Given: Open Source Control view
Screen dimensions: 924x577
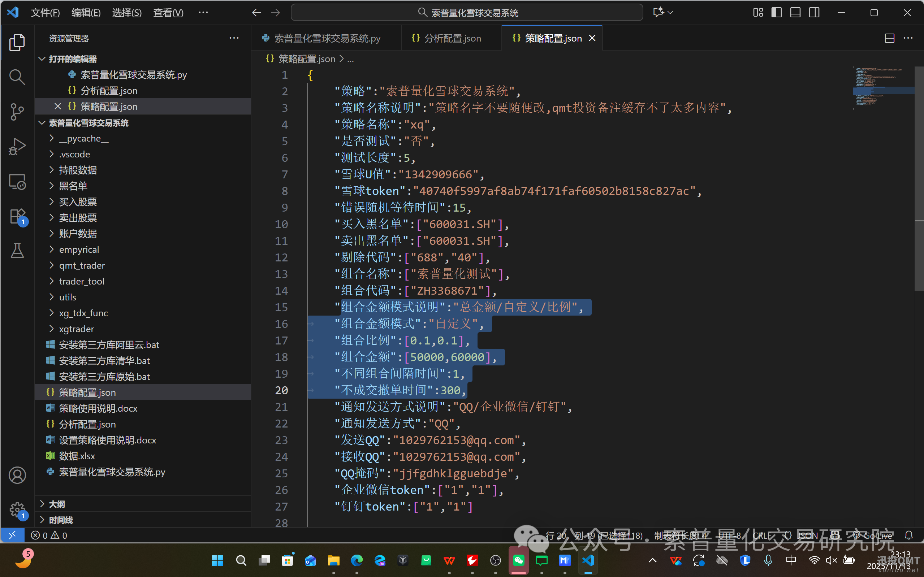Looking at the screenshot, I should tap(17, 112).
